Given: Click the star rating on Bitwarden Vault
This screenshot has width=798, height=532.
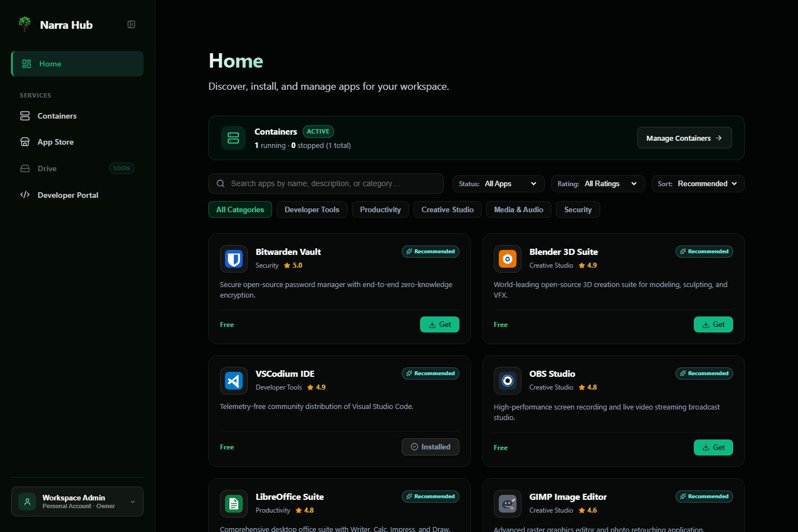Looking at the screenshot, I should click(x=293, y=265).
